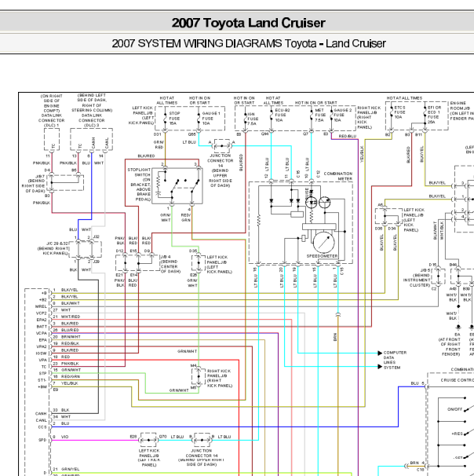Select wire label '8 BLK/WHT'
The image size is (474, 476).
67,303
